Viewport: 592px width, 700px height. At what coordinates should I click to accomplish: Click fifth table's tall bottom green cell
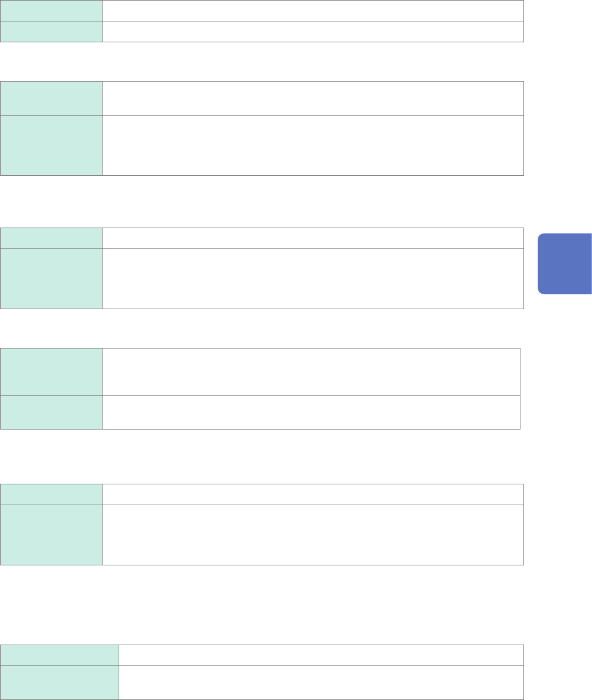pos(51,534)
